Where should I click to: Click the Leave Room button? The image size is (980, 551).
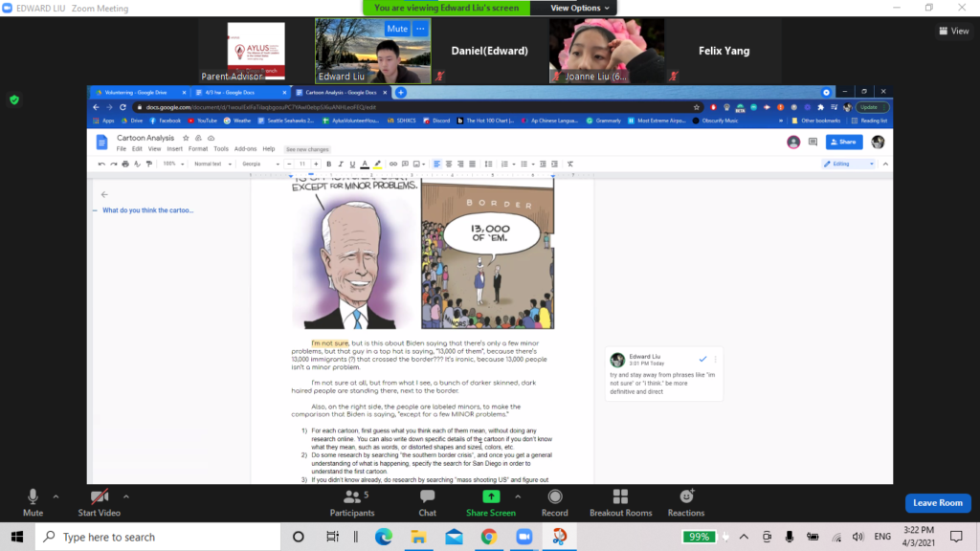click(938, 503)
